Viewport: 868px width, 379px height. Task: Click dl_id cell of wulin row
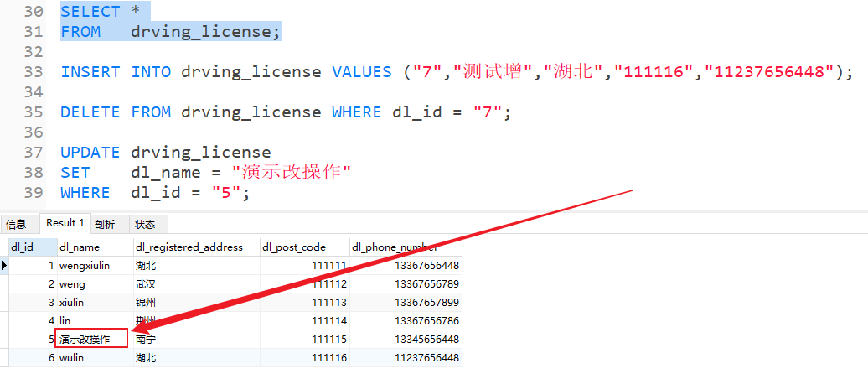coord(34,358)
